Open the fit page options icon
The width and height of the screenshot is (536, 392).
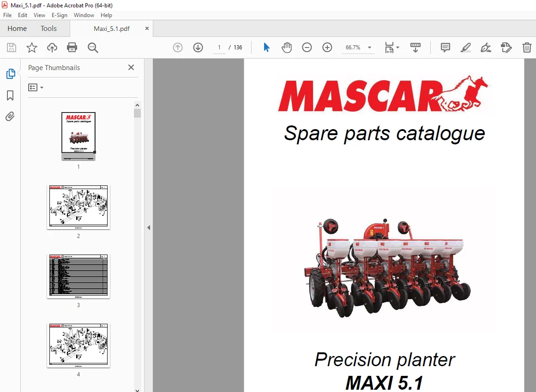392,48
